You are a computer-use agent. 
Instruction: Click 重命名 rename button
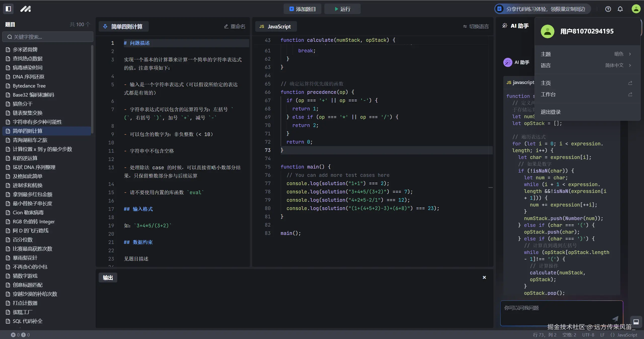(235, 26)
